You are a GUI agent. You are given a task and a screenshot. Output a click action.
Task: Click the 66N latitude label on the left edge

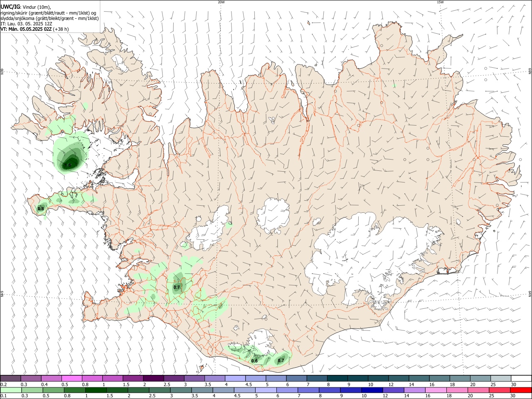coord(2,71)
